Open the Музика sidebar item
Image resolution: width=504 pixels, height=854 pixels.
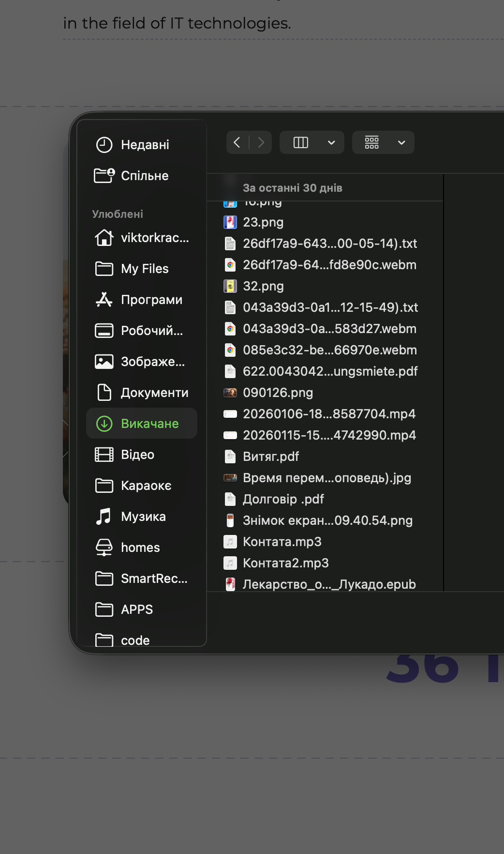[143, 517]
